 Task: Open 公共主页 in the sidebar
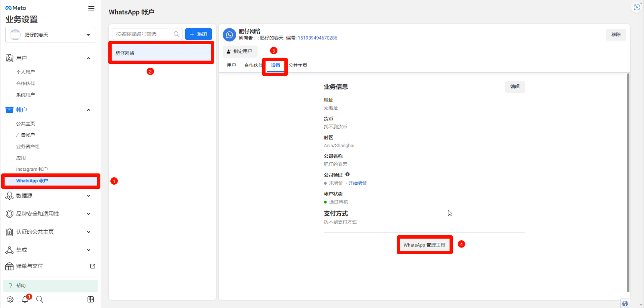pos(26,124)
